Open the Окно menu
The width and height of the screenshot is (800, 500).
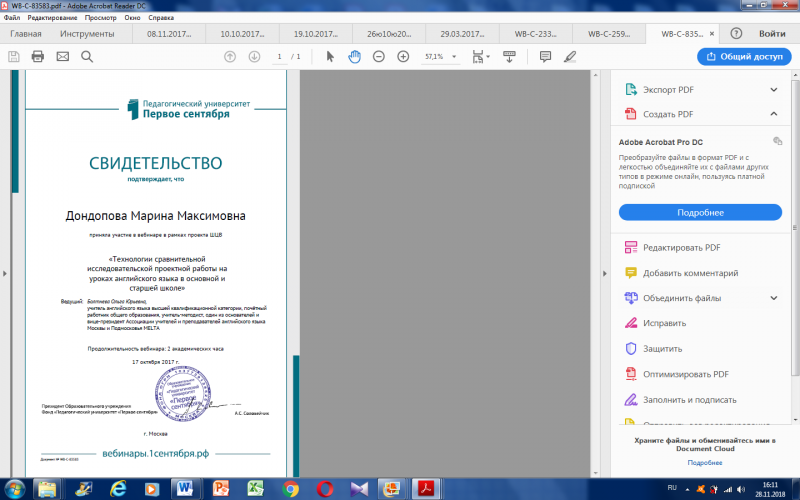point(132,17)
